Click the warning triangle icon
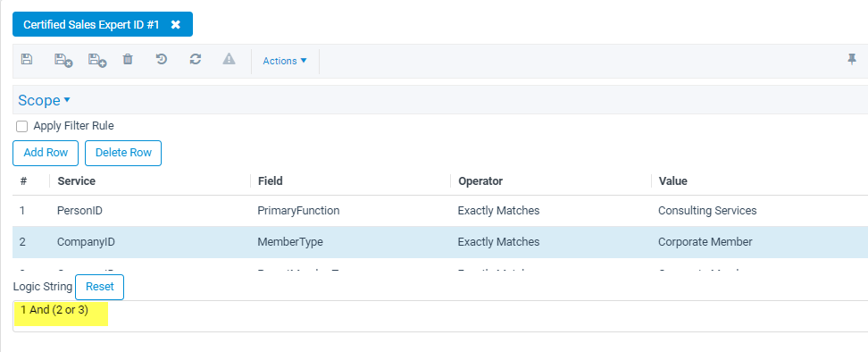This screenshot has height=352, width=868. point(229,60)
